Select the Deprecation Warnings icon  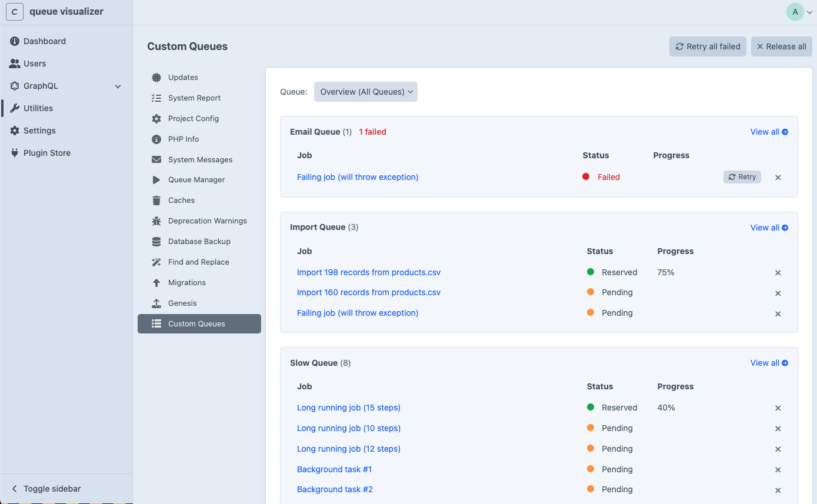(x=155, y=221)
